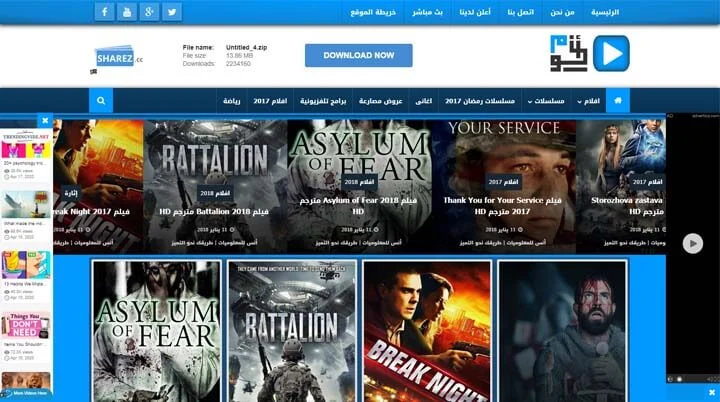Viewport: 720px width, 402px height.
Task: Click More Videos Here button
Action: [26, 393]
